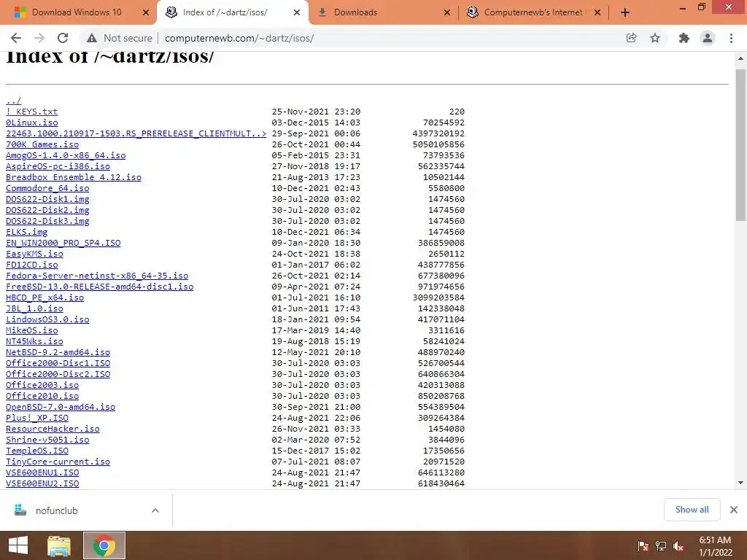Click the 22463.1000 RS_PRERELEASE link
747x560 pixels.
click(136, 133)
